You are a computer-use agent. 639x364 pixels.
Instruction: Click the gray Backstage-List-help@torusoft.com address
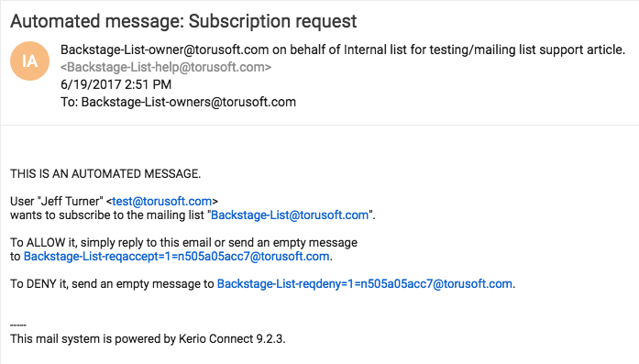(166, 67)
